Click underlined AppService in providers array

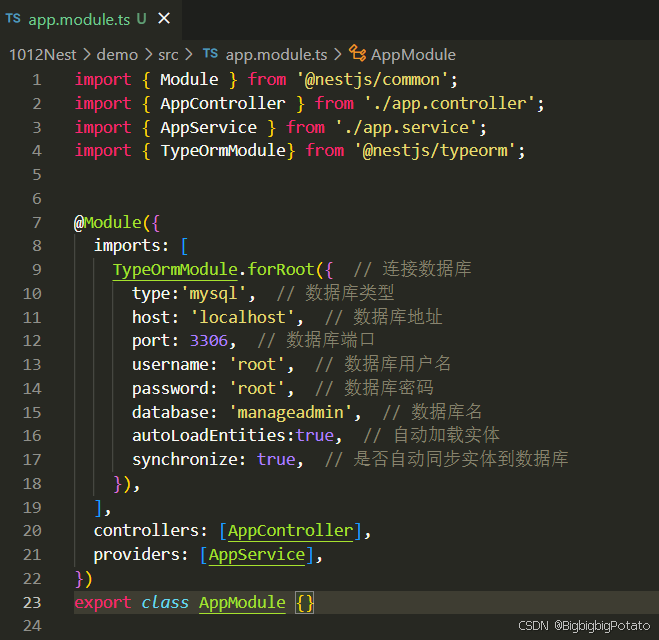(256, 555)
